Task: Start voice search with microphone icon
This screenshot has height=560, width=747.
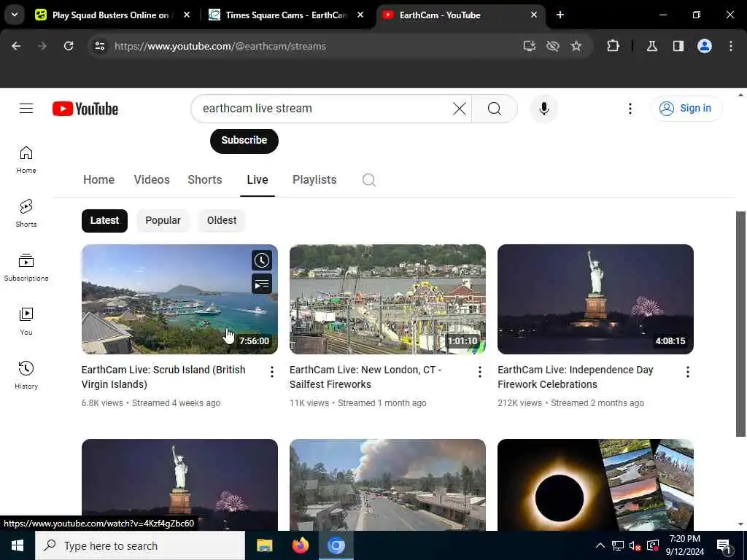Action: tap(543, 109)
